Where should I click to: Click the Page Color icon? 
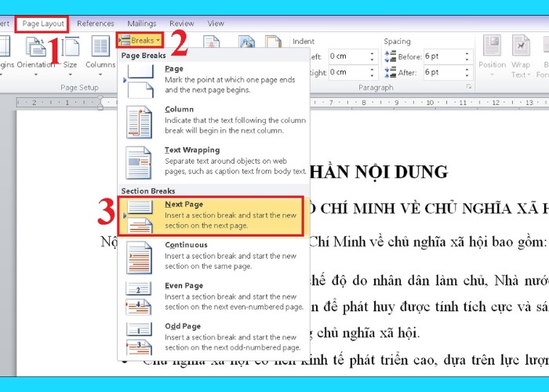247,42
